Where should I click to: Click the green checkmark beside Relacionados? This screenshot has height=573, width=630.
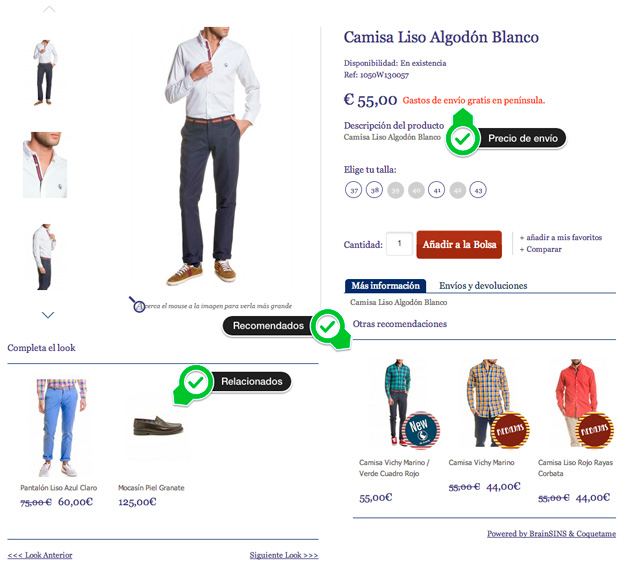click(x=196, y=382)
